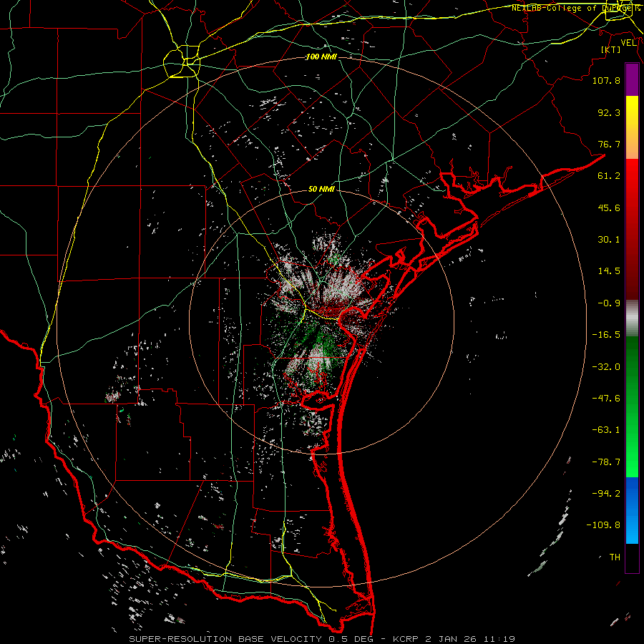Click the -32.0 legend value
Image resolution: width=644 pixels, height=644 pixels.
606,367
